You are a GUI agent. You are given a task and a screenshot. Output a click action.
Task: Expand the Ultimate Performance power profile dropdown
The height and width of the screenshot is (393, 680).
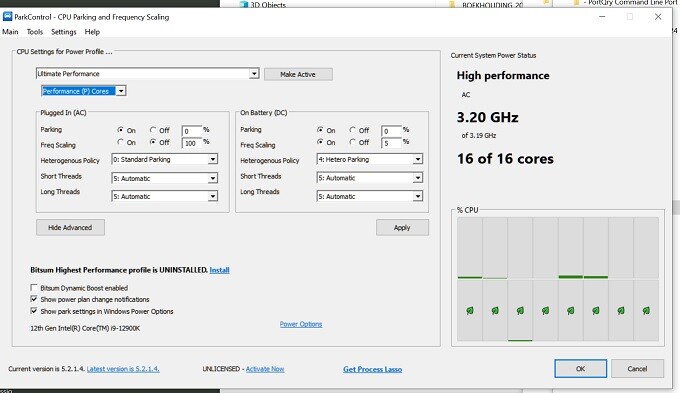click(254, 74)
